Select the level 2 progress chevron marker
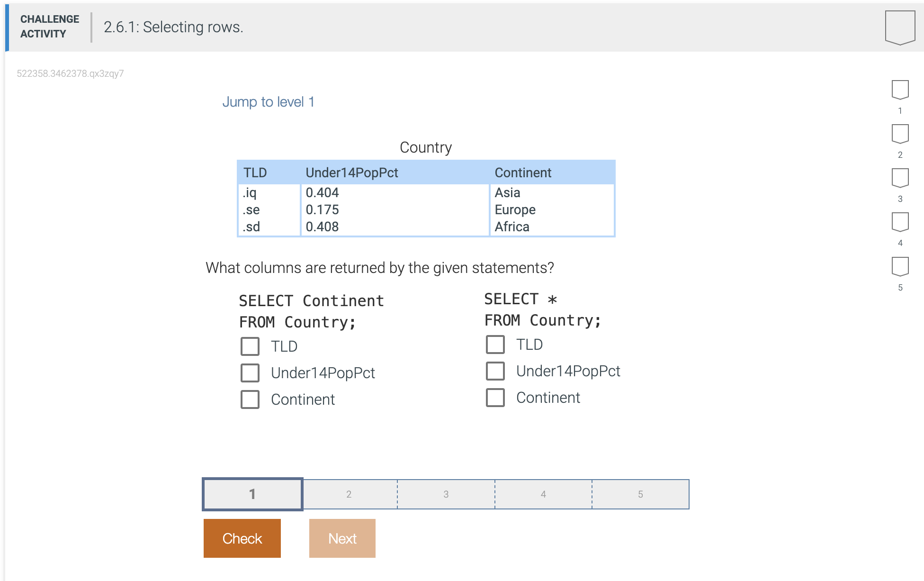This screenshot has width=924, height=581. click(900, 134)
